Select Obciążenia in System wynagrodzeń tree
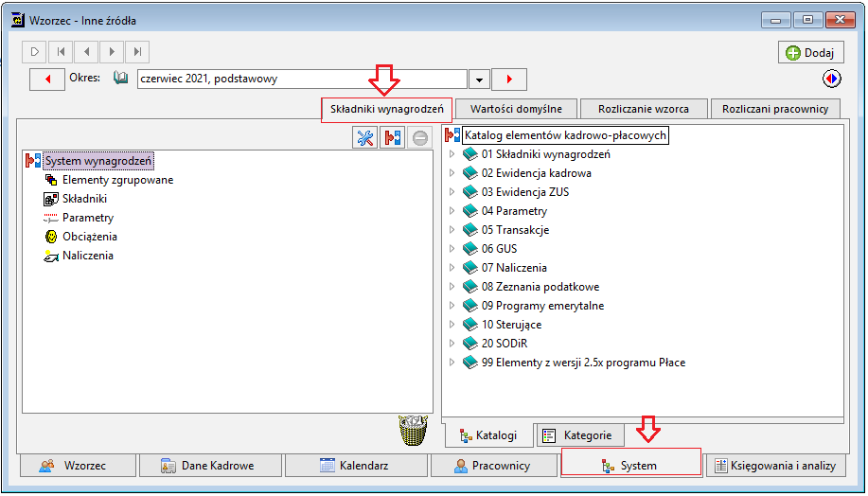The width and height of the screenshot is (868, 496). [90, 237]
